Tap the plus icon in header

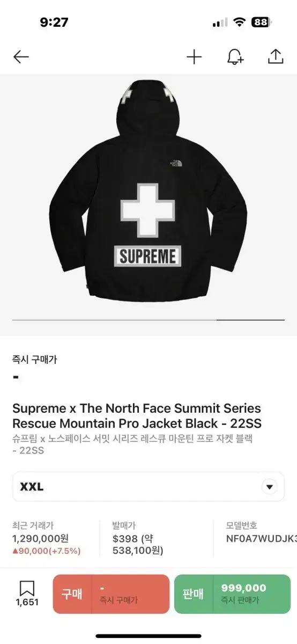194,57
